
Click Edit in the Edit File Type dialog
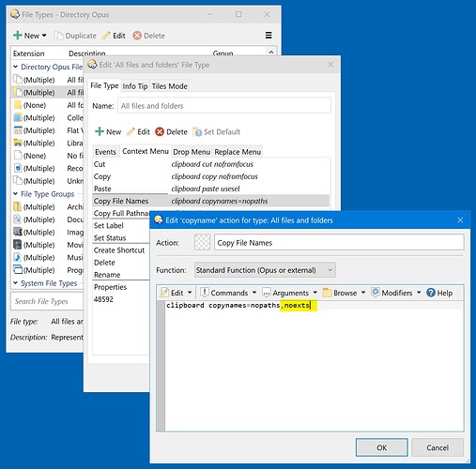138,131
